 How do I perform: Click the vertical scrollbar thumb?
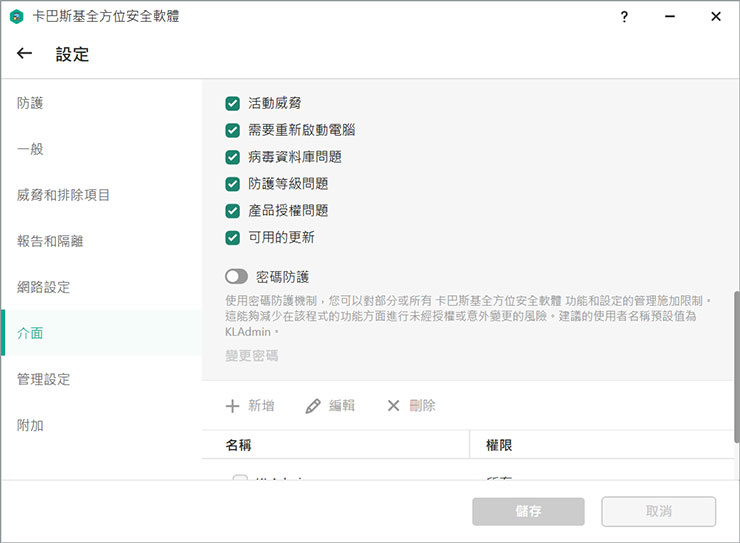(736, 367)
